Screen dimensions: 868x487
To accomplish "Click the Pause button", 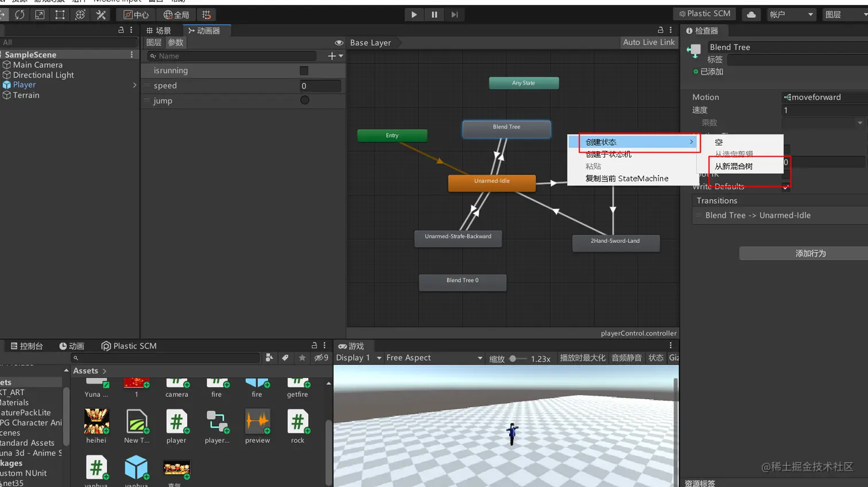I will 435,14.
